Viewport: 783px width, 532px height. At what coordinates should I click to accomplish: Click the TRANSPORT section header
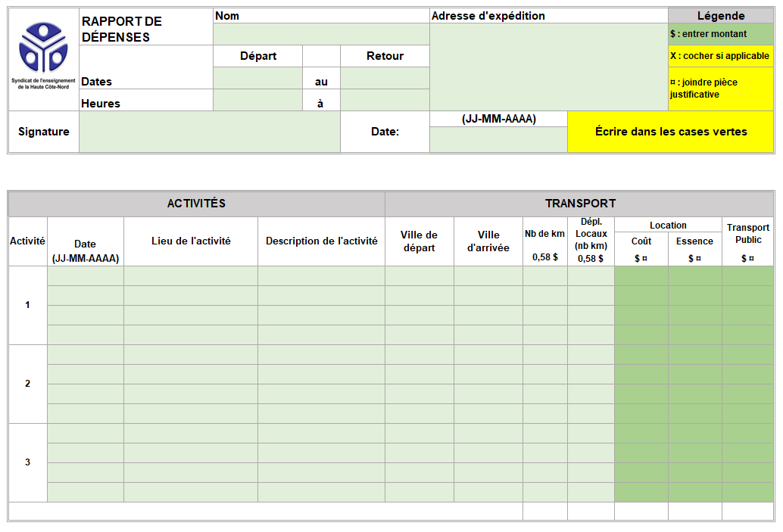pos(580,204)
